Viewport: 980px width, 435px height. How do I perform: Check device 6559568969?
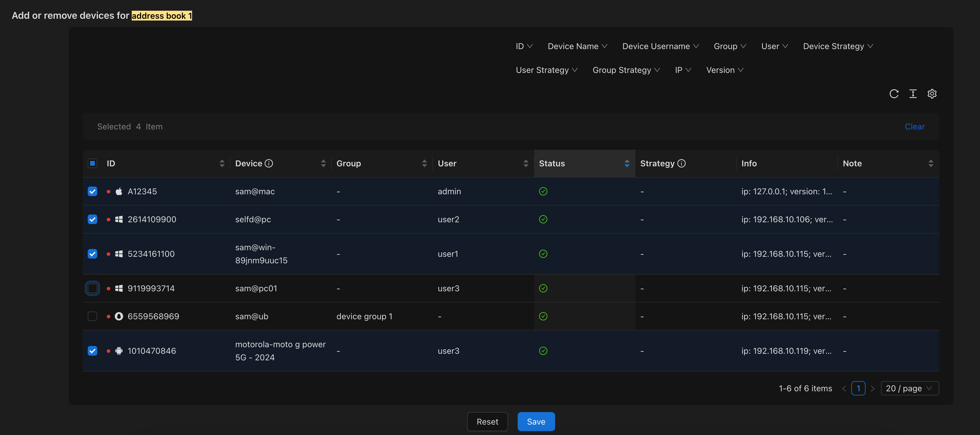click(92, 316)
